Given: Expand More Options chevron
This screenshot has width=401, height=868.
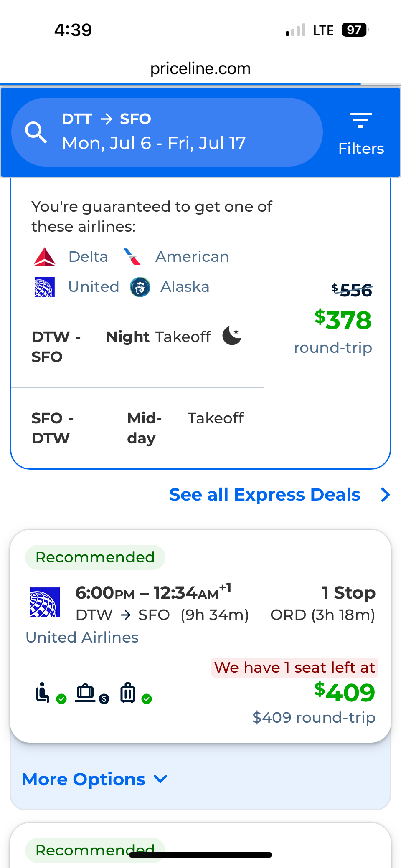Looking at the screenshot, I should tap(160, 779).
